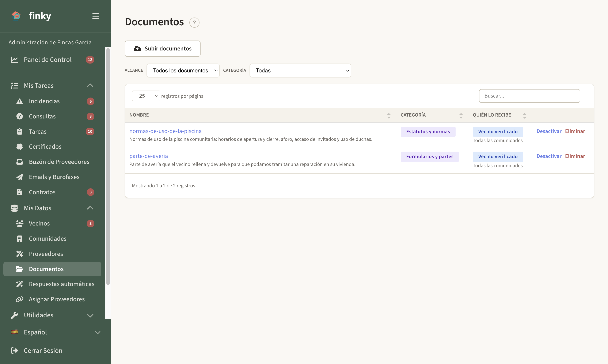Viewport: 608px width, 364px height.
Task: Desactivar the normas-de-uso-de-la-piscina document
Action: coord(549,131)
